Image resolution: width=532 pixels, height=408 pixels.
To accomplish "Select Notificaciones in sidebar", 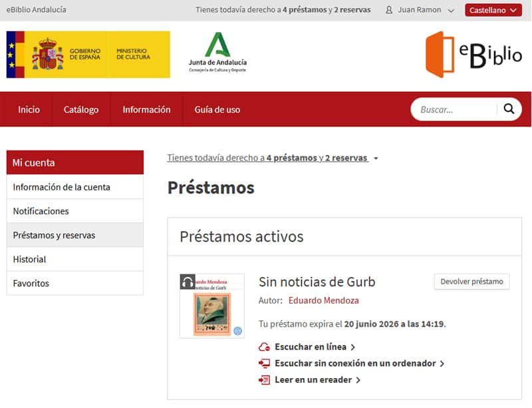I will 75,211.
